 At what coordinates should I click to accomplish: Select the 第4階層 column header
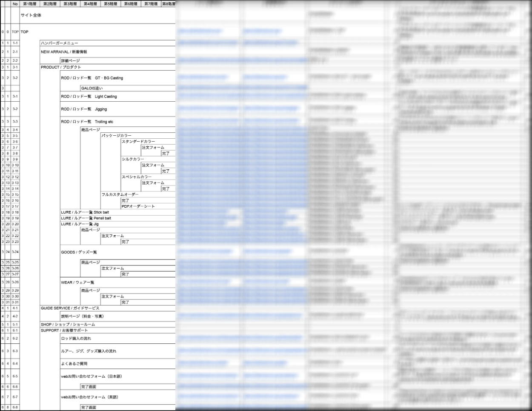pos(90,4)
